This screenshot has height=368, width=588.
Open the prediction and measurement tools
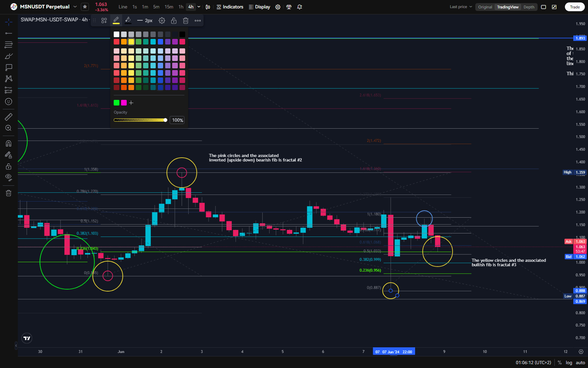9,90
